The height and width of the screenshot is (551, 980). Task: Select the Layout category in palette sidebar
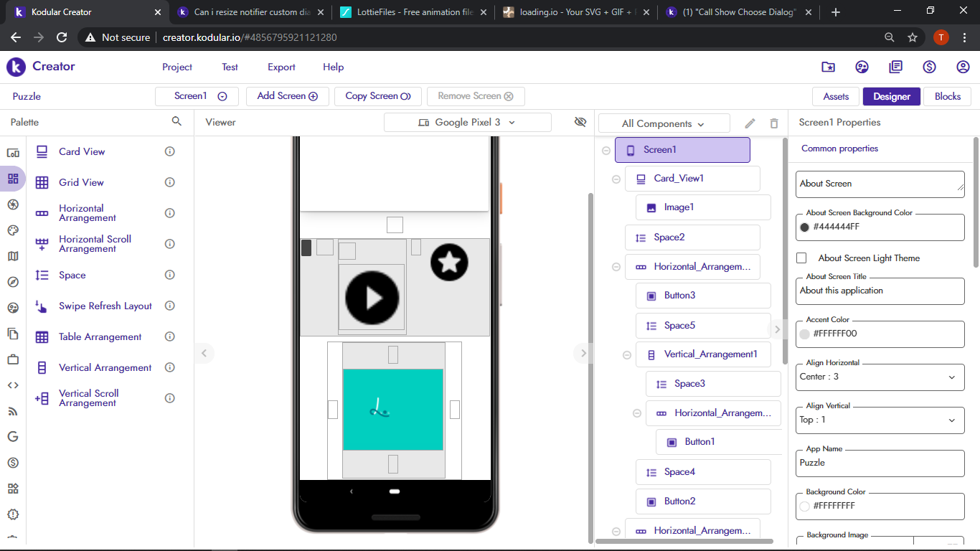tap(13, 179)
